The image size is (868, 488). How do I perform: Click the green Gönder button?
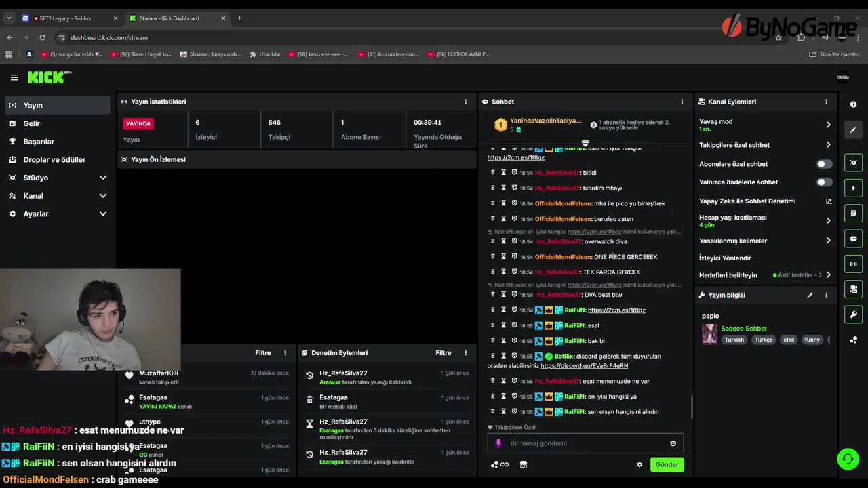tap(667, 465)
